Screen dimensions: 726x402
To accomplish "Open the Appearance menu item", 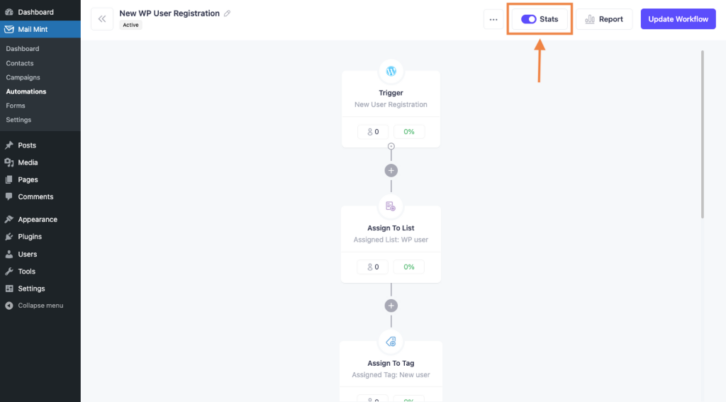I will (37, 220).
